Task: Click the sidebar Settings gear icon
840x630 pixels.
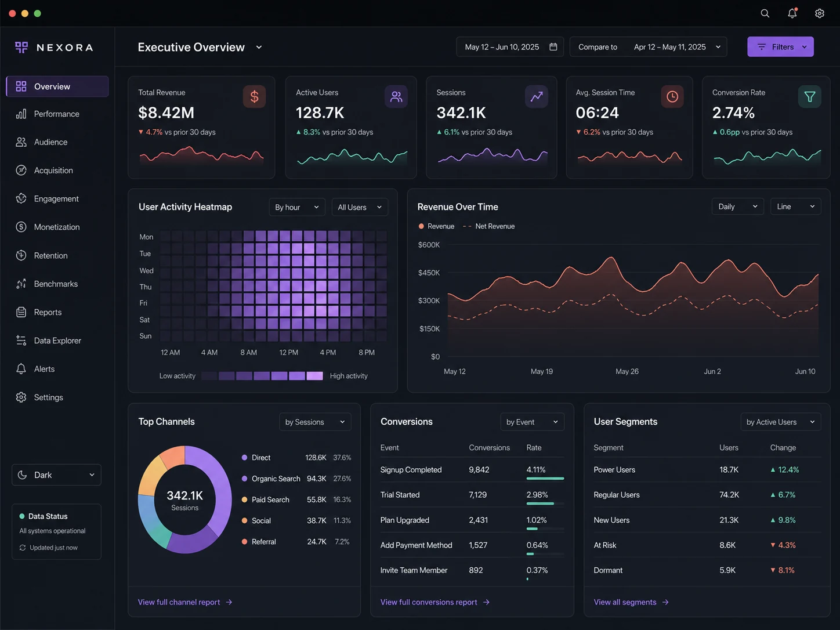Action: coord(21,397)
